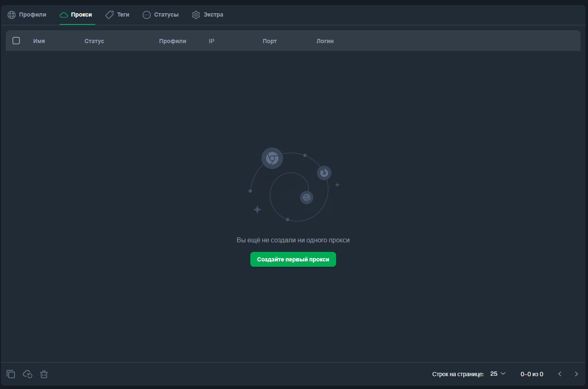Click the Порт column header
This screenshot has width=588, height=389.
point(269,41)
